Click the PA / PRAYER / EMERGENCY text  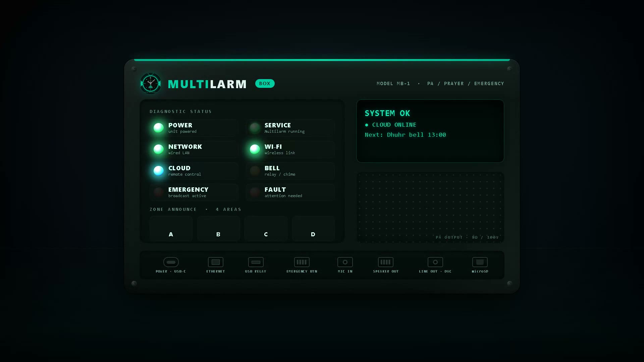[466, 83]
